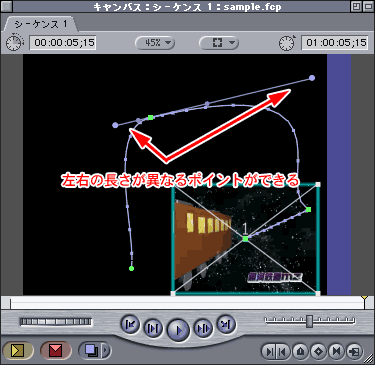
Task: Click the Mark Out button on the right
Action: (x=282, y=351)
